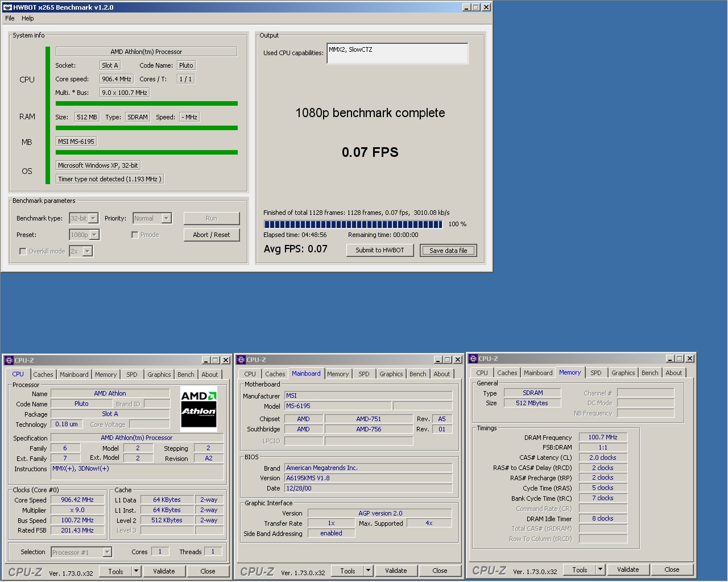Switch to SPD tab in CPU-Z Mainboard window
728x582 pixels.
[x=364, y=374]
